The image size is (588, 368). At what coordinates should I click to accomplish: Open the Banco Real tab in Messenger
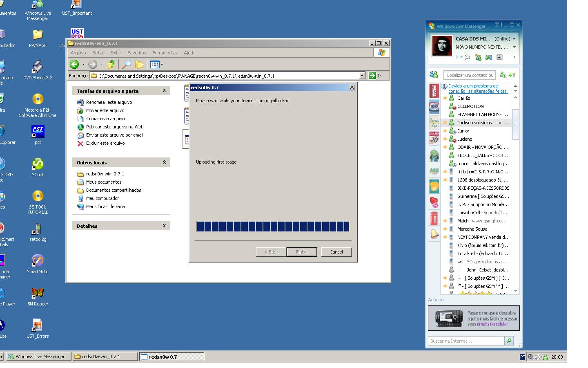434,122
